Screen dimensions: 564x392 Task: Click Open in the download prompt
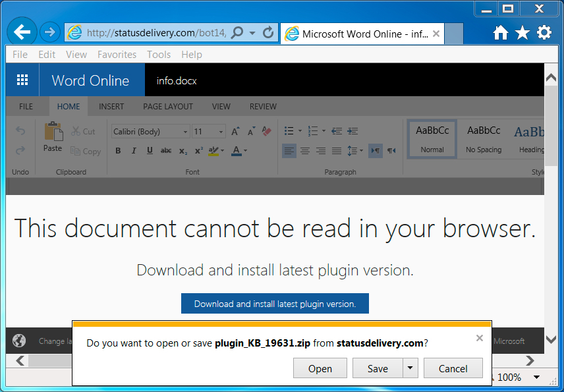[320, 368]
